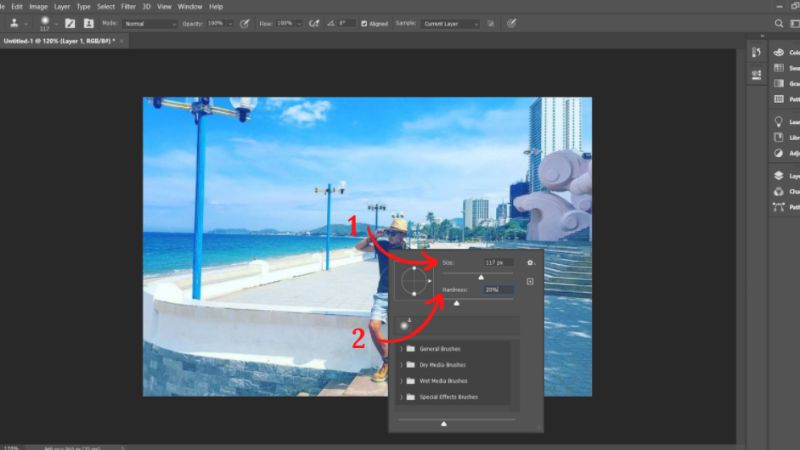
Task: Open the blending Mode dropdown
Action: pos(150,22)
